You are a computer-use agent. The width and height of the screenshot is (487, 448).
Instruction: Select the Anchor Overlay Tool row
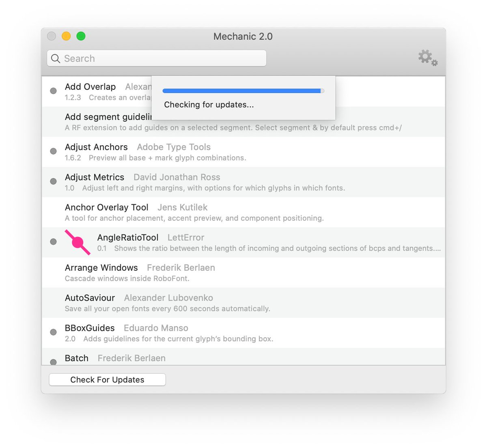[x=243, y=212]
